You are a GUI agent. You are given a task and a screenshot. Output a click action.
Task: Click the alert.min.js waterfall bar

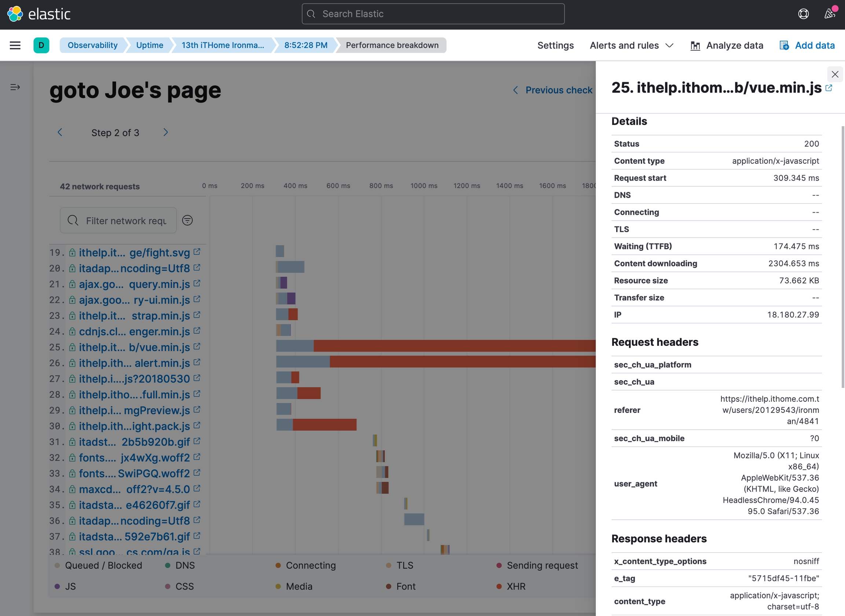pyautogui.click(x=436, y=361)
